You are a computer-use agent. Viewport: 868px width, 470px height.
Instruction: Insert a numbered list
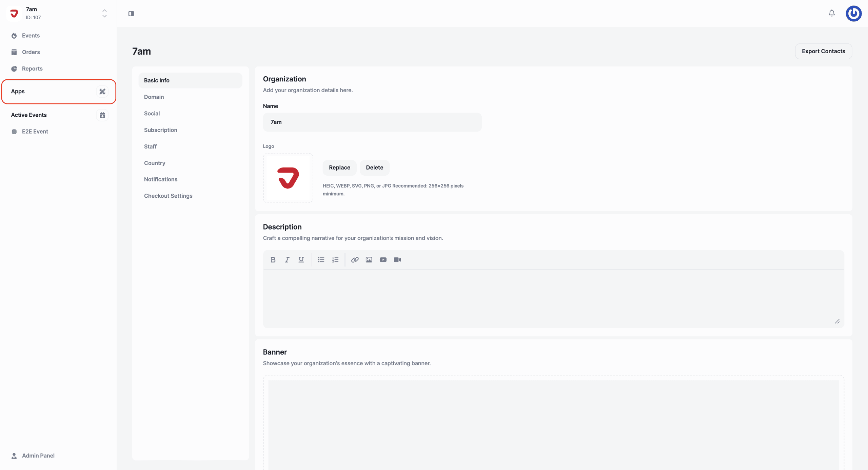[x=335, y=260]
